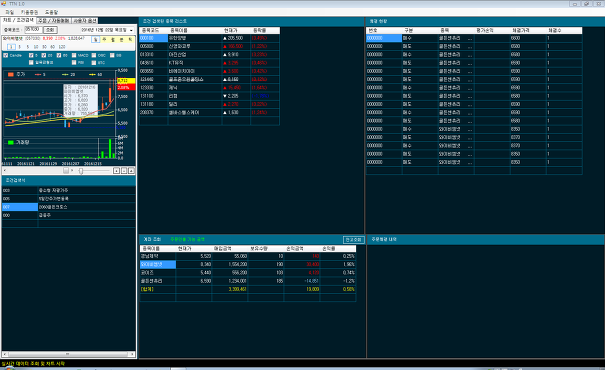Select the tick (틱) chart period button

coord(130,39)
